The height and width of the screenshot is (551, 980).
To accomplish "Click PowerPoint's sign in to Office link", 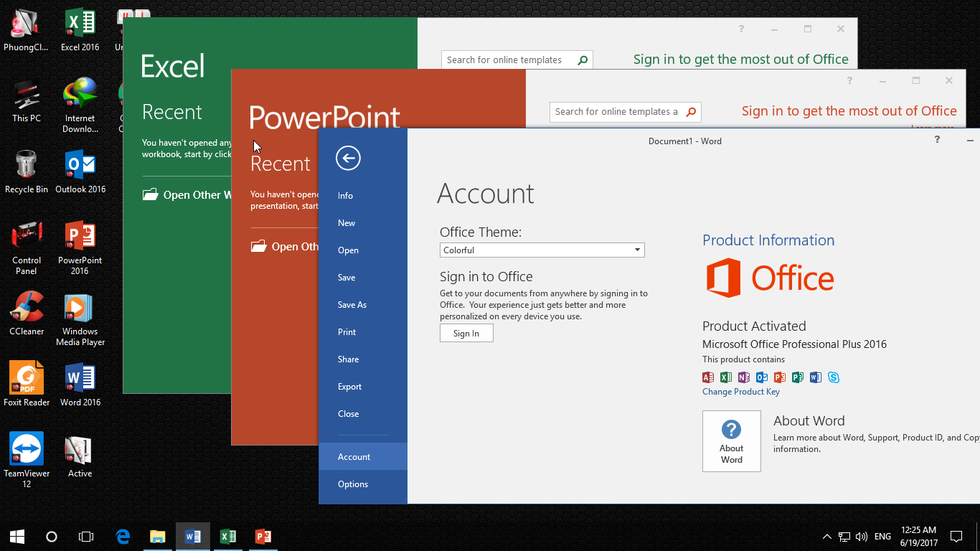I will (x=849, y=111).
